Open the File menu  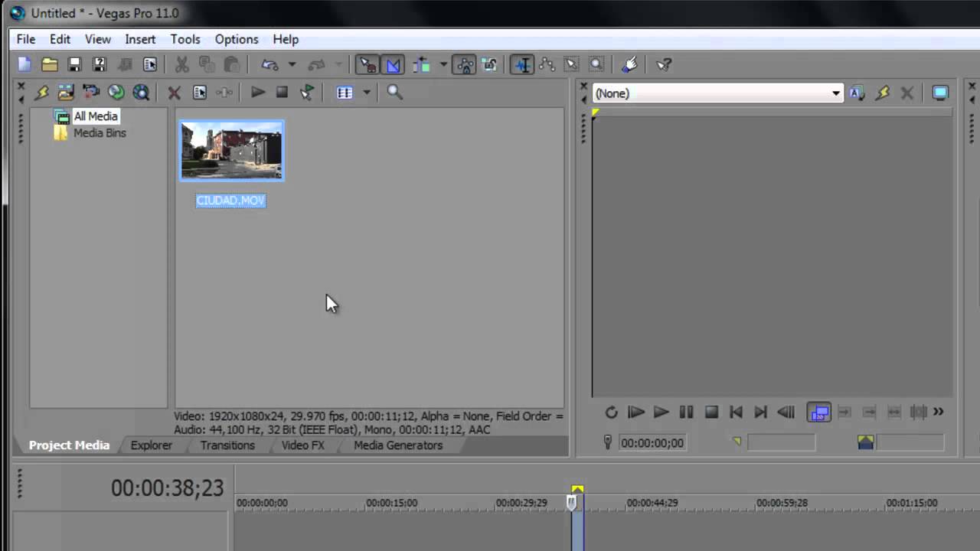[26, 39]
